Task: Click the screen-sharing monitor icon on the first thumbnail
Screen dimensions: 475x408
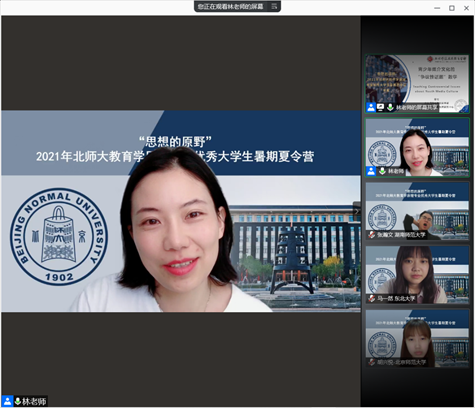Action: click(380, 108)
